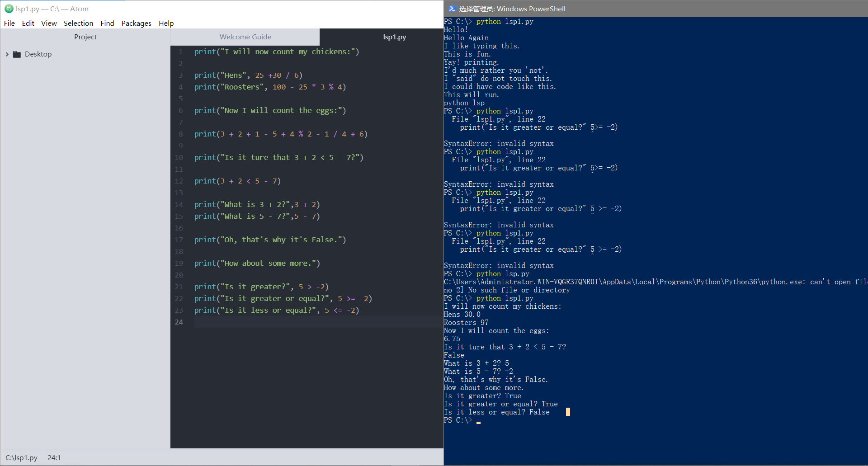Click the "I will now count my chickens:" code line
The width and height of the screenshot is (868, 466).
click(x=277, y=52)
